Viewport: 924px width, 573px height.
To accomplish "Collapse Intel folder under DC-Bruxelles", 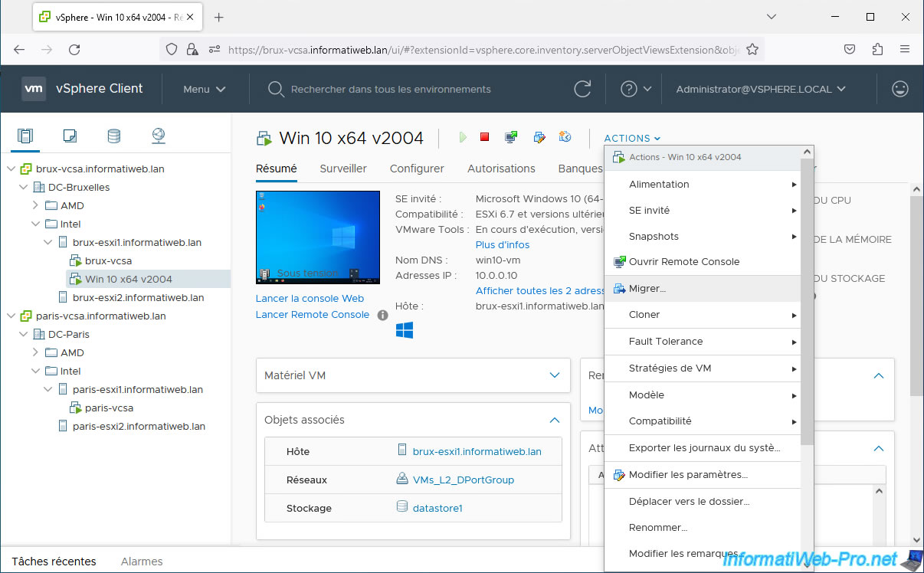I will (x=35, y=224).
